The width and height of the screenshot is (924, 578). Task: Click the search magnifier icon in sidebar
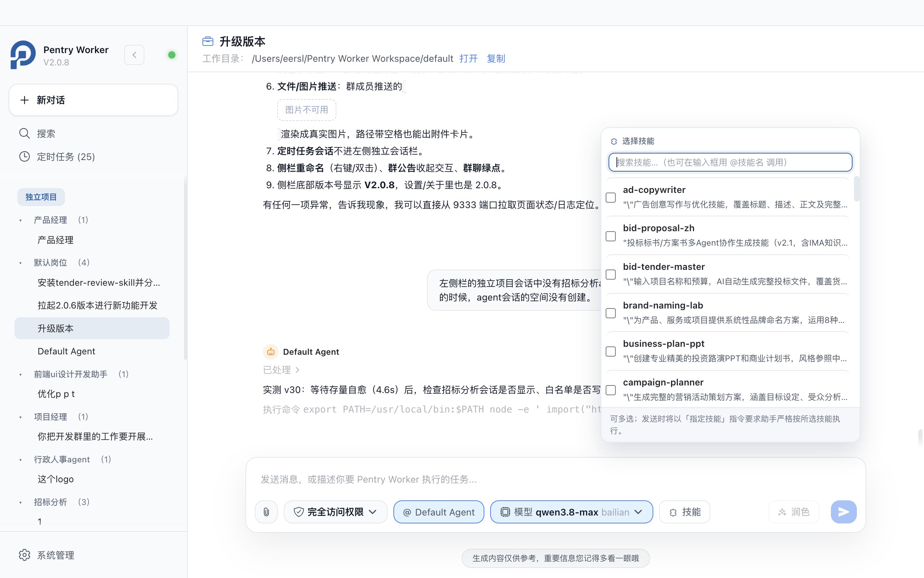pyautogui.click(x=25, y=133)
